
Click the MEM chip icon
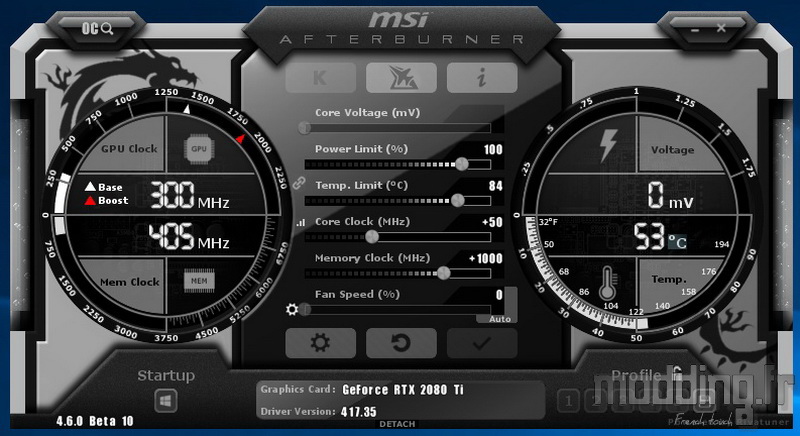pos(199,281)
